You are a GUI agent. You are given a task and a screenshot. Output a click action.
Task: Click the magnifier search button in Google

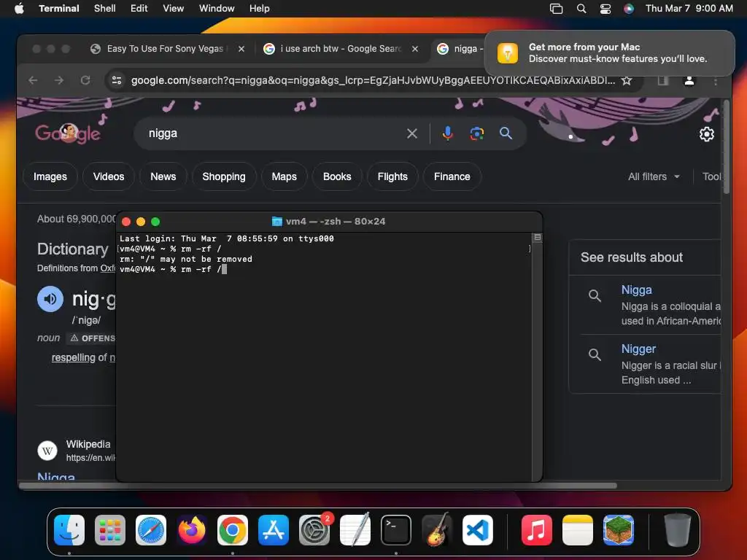pos(506,133)
